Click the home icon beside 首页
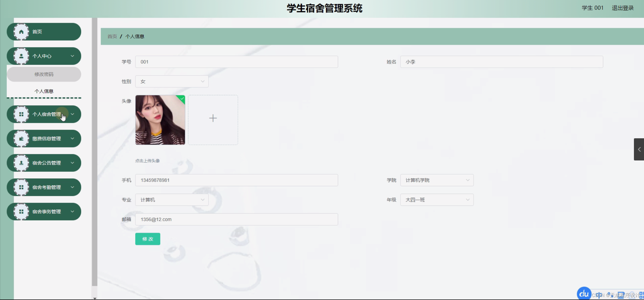This screenshot has height=300, width=644. [21, 31]
